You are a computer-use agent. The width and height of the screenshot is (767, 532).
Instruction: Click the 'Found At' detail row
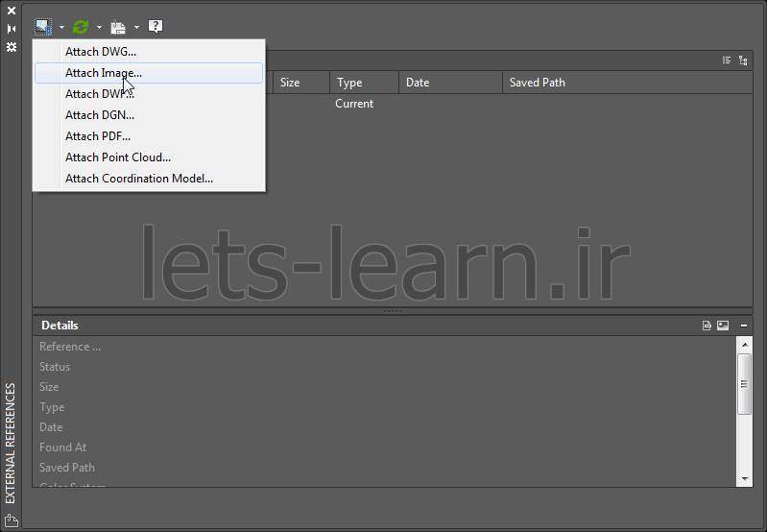coord(385,447)
